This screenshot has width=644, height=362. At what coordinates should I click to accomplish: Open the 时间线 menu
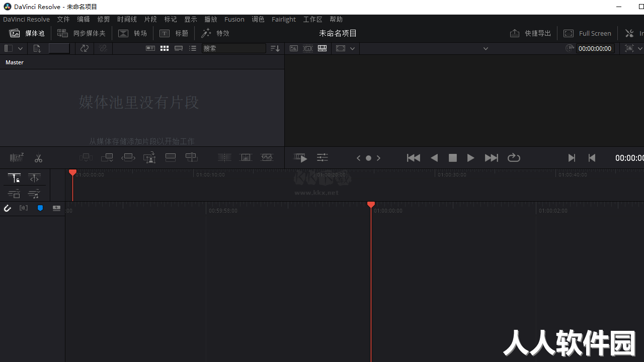click(127, 19)
